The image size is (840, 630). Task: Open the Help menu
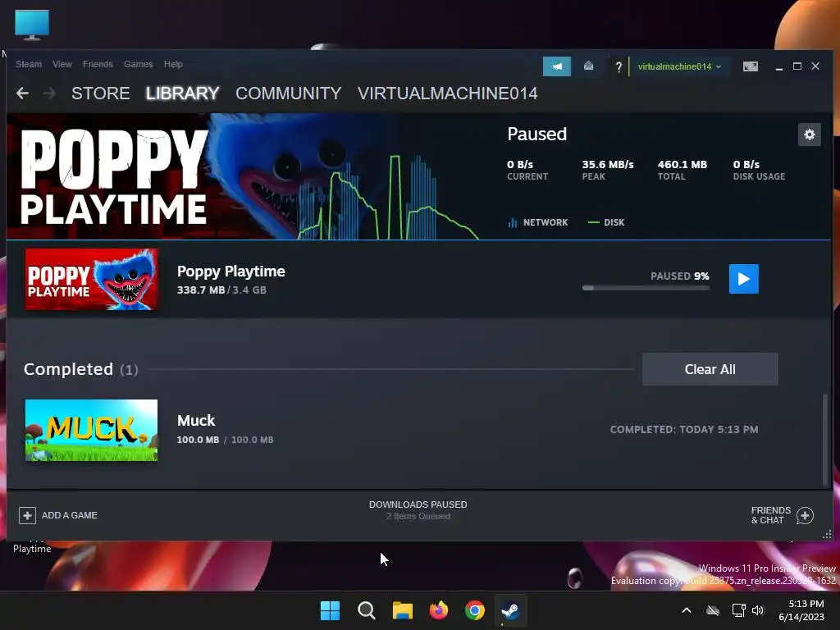pos(173,64)
